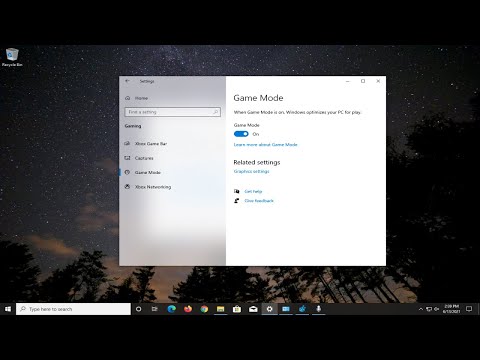The image size is (480, 360).
Task: Show hidden system tray icons
Action: point(421,309)
